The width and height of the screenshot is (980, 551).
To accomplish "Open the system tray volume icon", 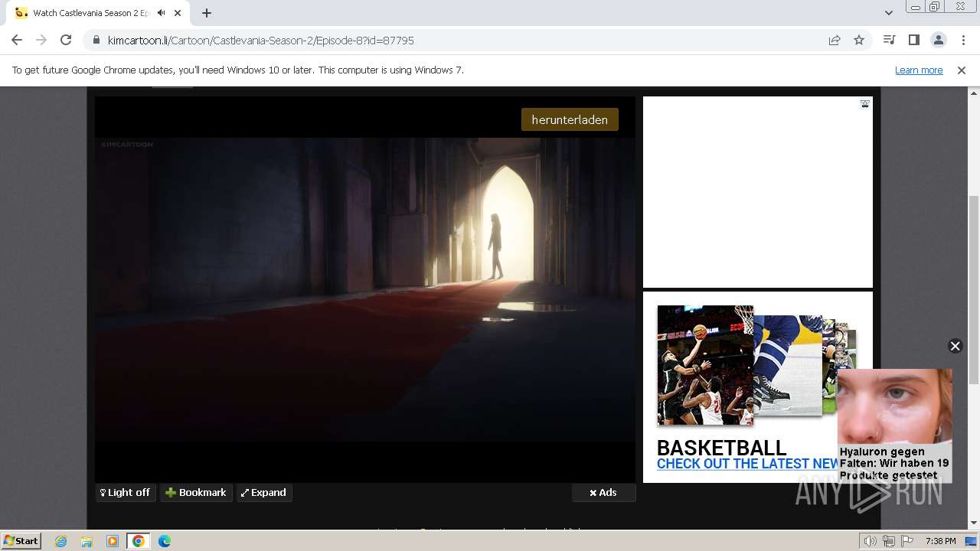I will point(870,541).
